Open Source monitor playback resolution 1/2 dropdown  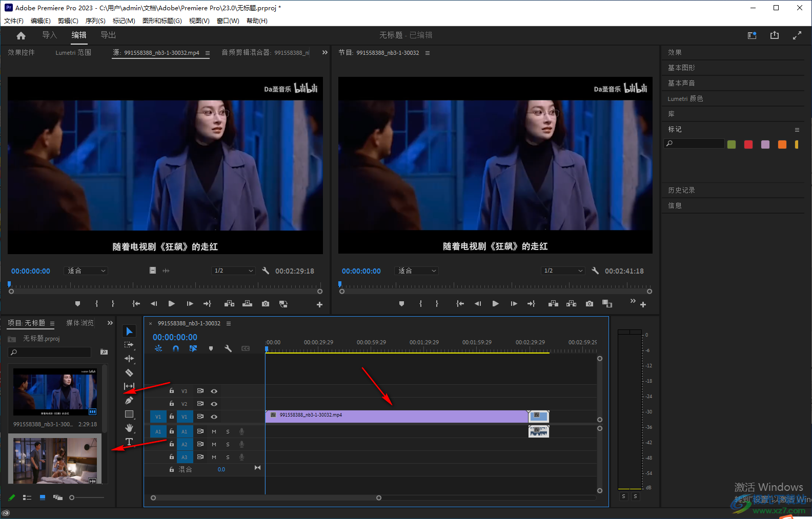coord(233,271)
